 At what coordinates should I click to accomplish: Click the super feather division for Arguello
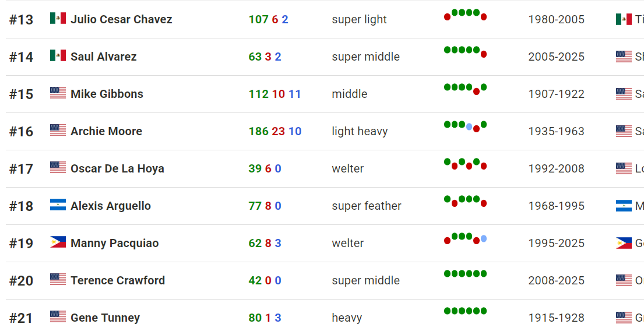coord(366,206)
